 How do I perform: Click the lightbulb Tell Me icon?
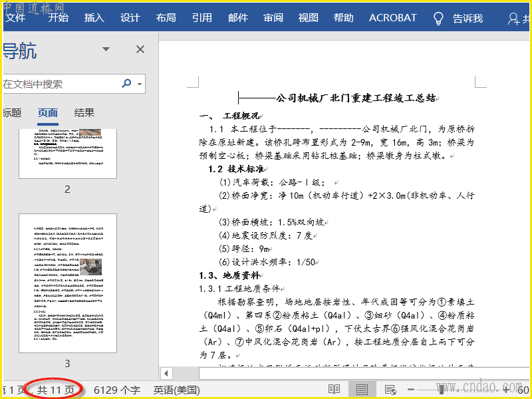coord(438,18)
